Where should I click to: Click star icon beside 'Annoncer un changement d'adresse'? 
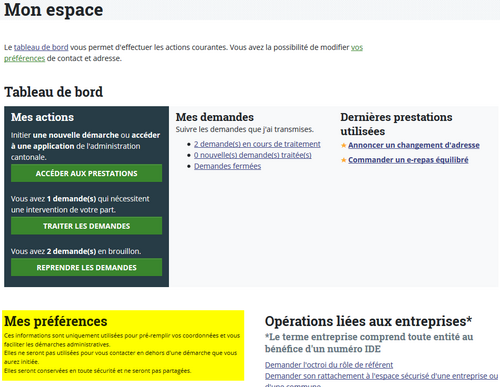click(343, 145)
